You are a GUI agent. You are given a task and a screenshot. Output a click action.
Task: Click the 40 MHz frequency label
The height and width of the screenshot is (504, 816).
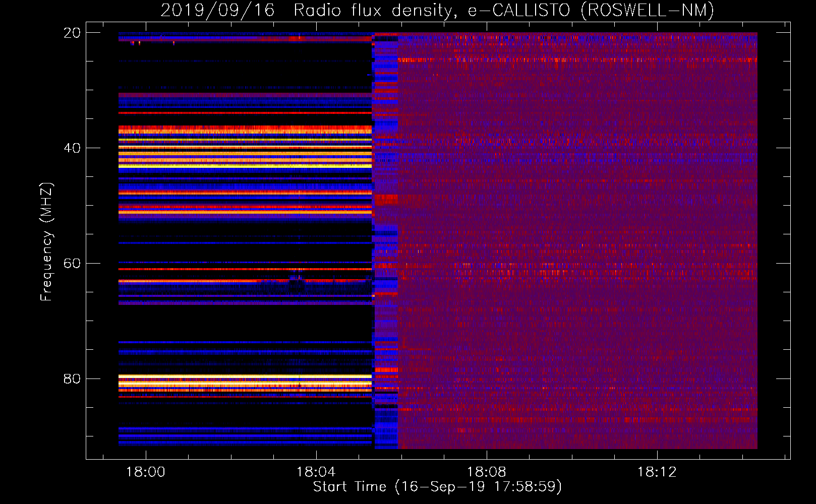[72, 148]
